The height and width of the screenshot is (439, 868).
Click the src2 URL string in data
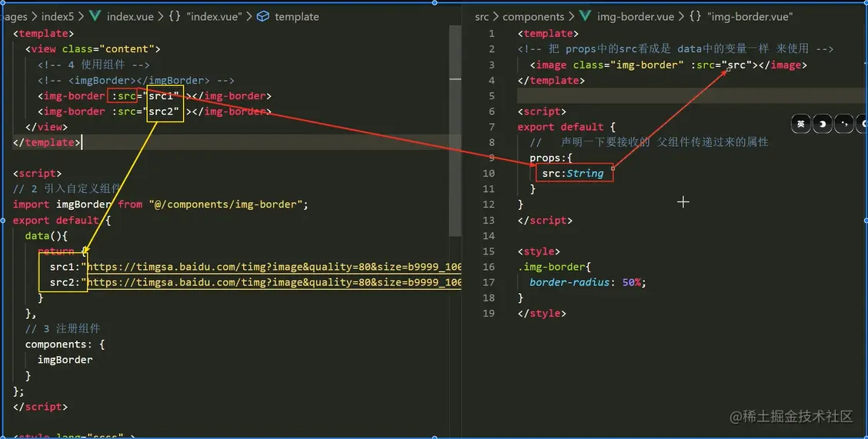click(x=271, y=282)
